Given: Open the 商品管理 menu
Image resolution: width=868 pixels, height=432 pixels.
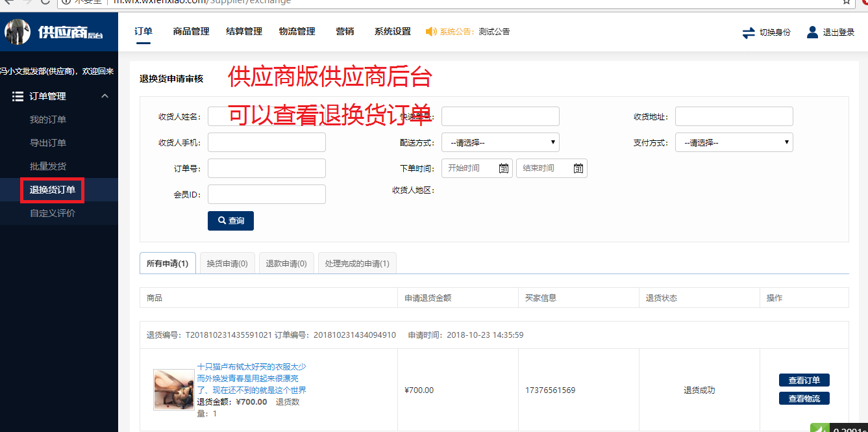Looking at the screenshot, I should point(190,31).
